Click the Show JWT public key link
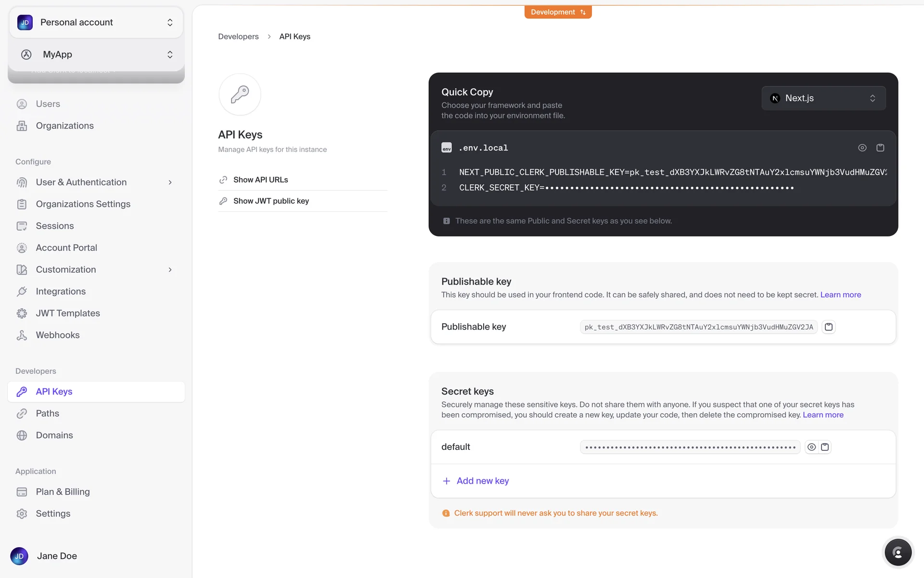Screen dimensions: 924x578 [271, 201]
